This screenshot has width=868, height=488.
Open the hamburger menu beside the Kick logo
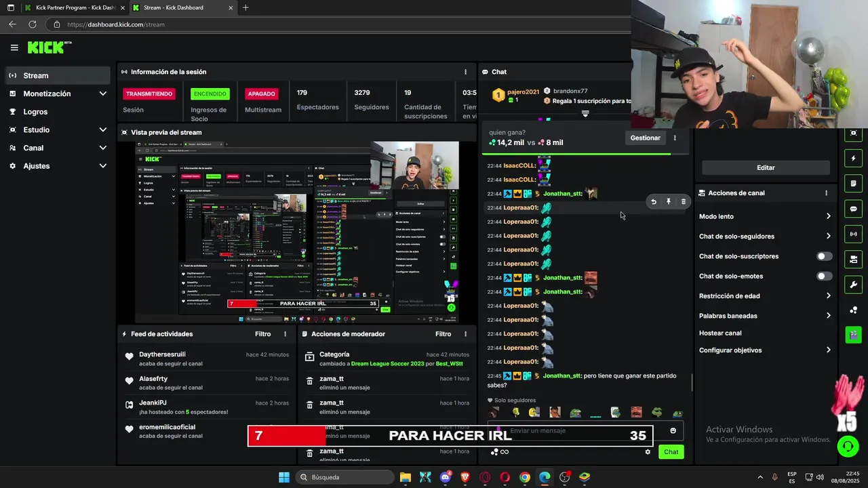[14, 47]
